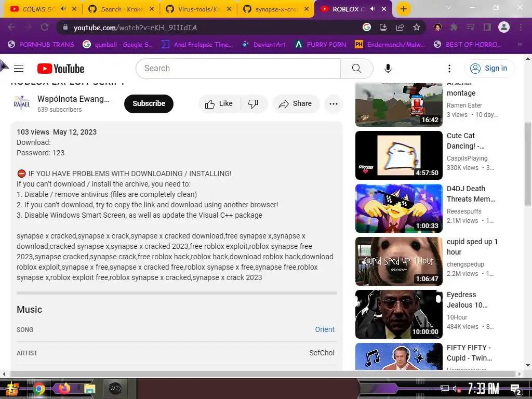Open the browser extensions puzzle icon
The image size is (532, 399).
[454, 27]
